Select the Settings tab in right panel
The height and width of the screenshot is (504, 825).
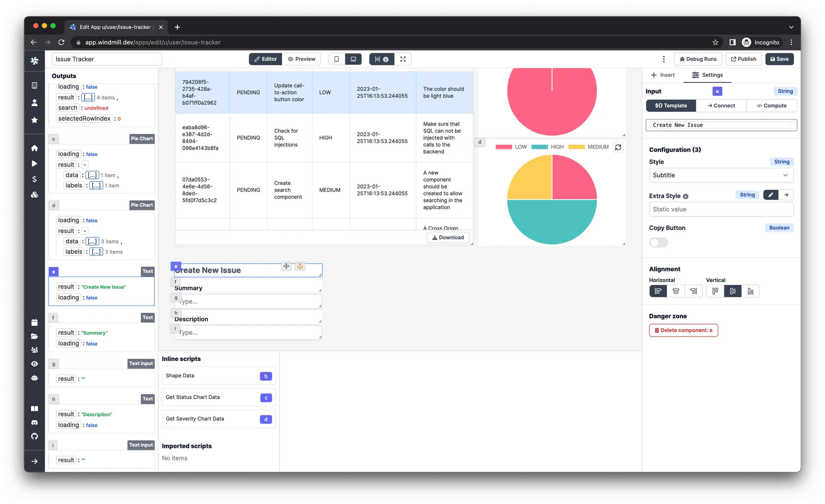(x=708, y=74)
